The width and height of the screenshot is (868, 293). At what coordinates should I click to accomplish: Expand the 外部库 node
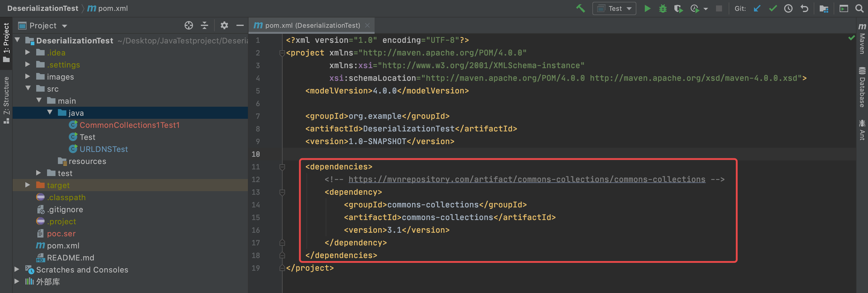(17, 281)
